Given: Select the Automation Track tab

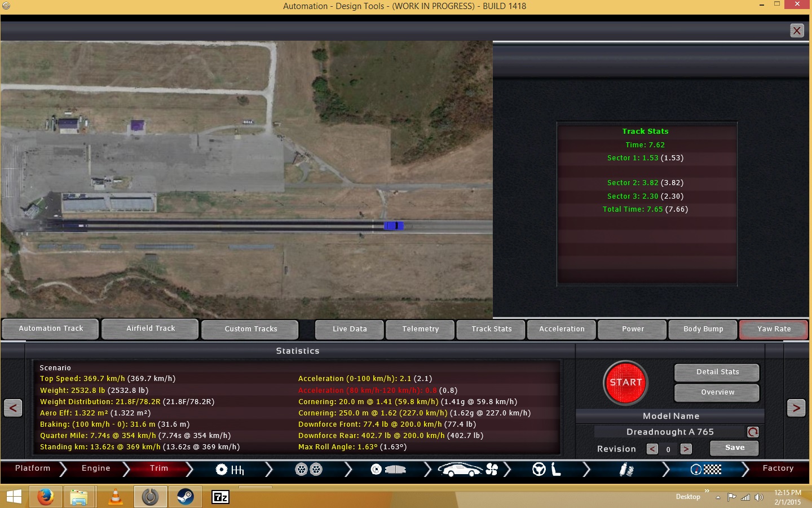Looking at the screenshot, I should [x=51, y=329].
